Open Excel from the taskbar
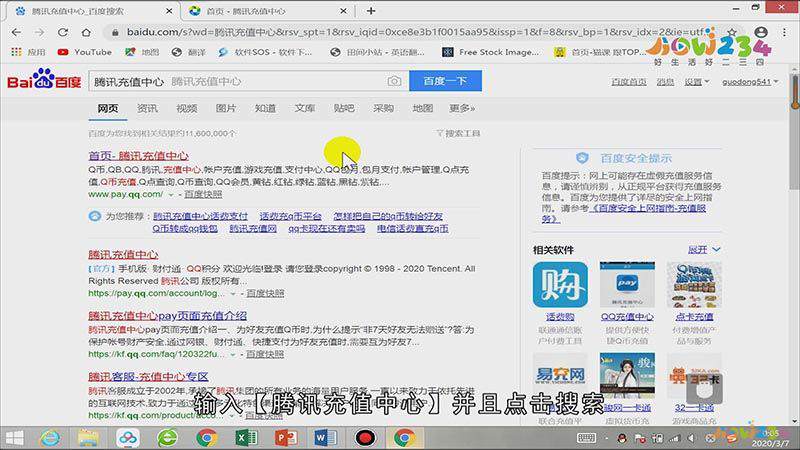 click(x=246, y=438)
